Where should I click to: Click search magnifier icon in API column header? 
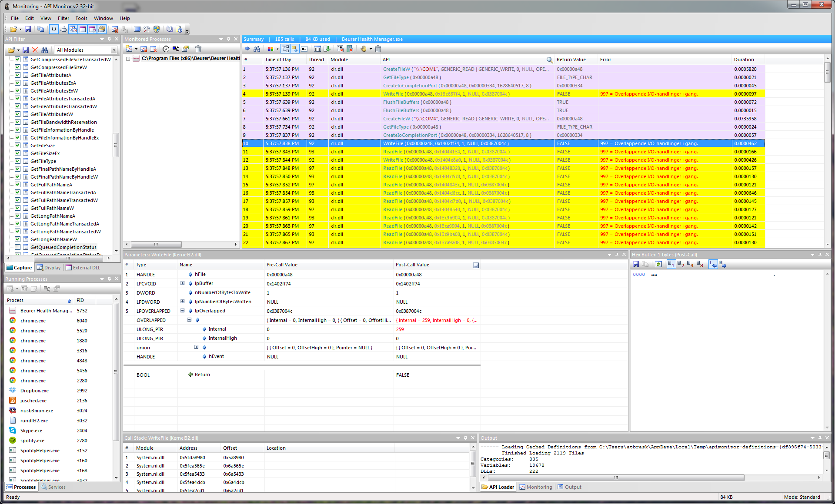pyautogui.click(x=550, y=60)
